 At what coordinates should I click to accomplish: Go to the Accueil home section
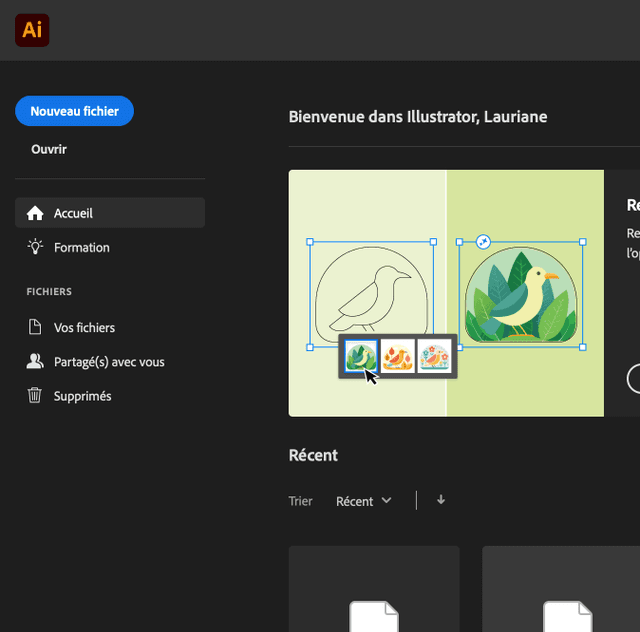[x=110, y=213]
